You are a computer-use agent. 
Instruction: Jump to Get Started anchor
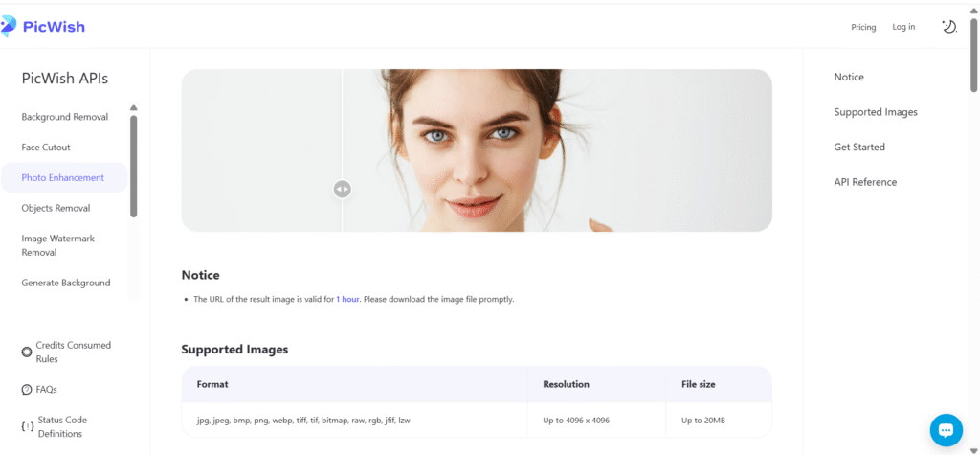[x=859, y=147]
